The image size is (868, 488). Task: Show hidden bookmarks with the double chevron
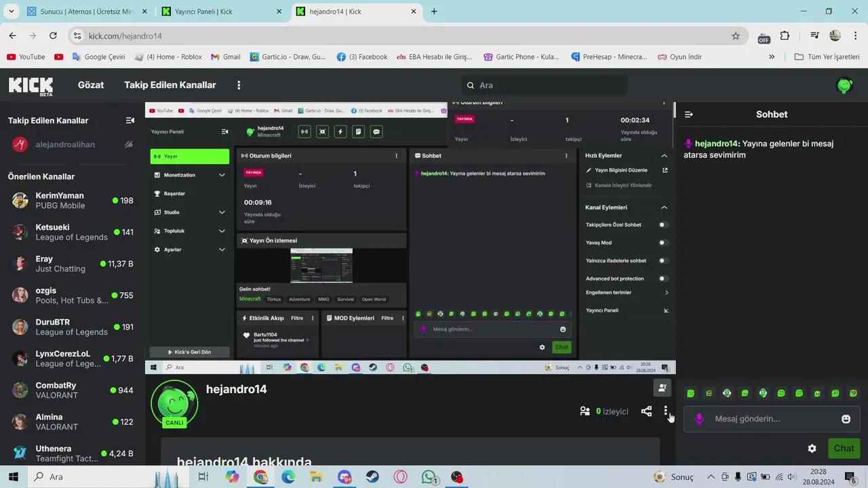(772, 57)
